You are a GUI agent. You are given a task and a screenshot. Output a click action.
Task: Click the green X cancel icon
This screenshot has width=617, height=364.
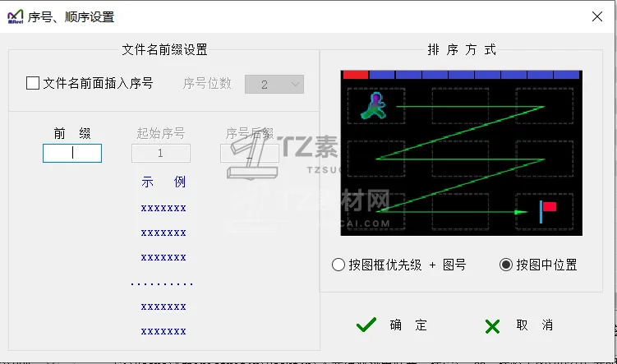(492, 326)
